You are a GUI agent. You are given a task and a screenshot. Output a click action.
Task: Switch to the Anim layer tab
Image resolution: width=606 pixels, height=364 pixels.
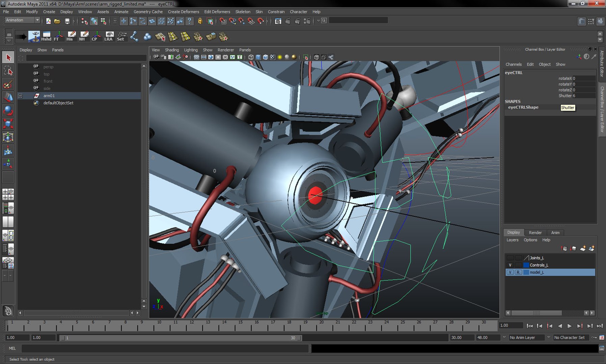[555, 233]
